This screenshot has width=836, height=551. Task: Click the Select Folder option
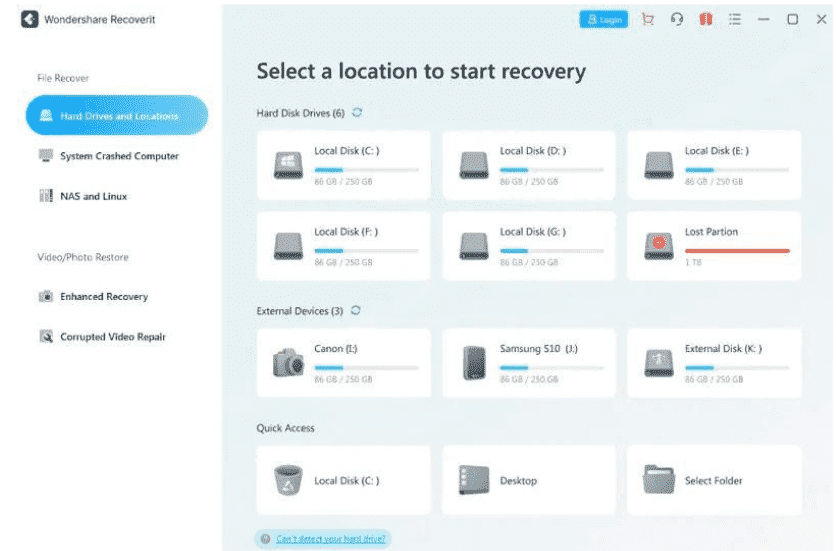coord(714,480)
